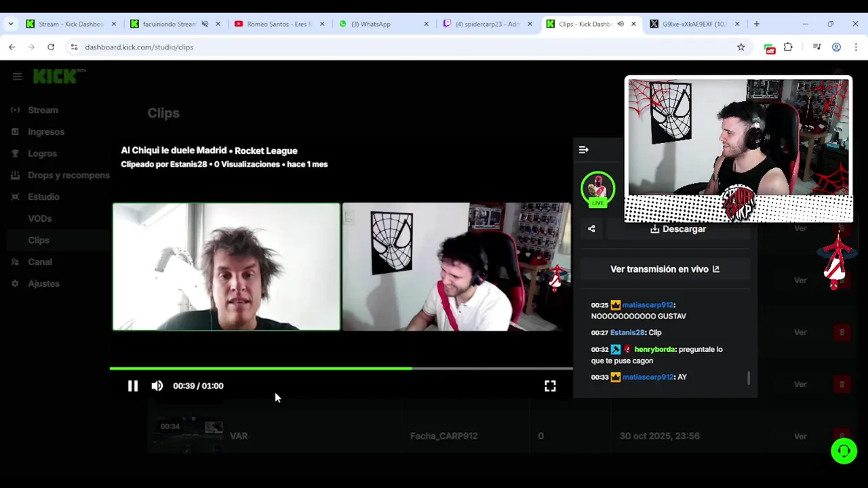The width and height of the screenshot is (868, 488).
Task: Open the Chrome three-dot menu
Action: tap(856, 47)
